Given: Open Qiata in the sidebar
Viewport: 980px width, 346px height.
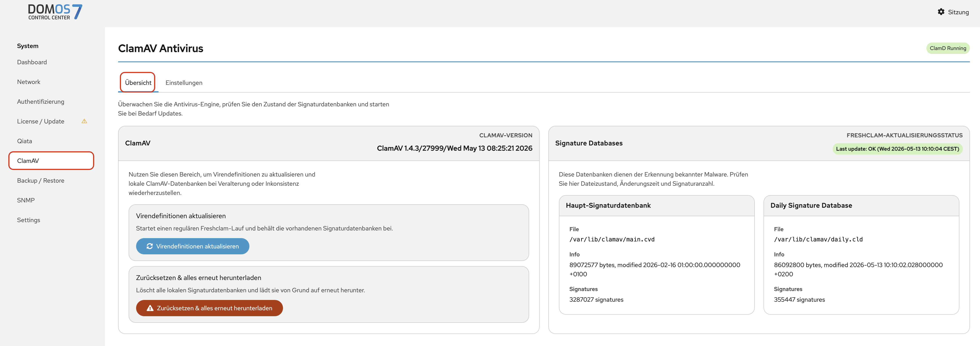Looking at the screenshot, I should [24, 141].
